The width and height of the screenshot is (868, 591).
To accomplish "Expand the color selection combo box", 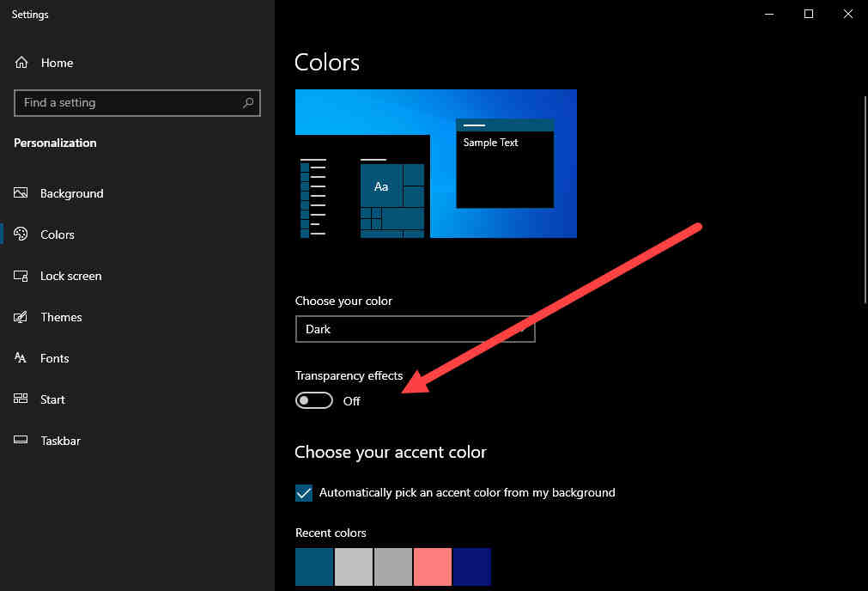I will (415, 329).
